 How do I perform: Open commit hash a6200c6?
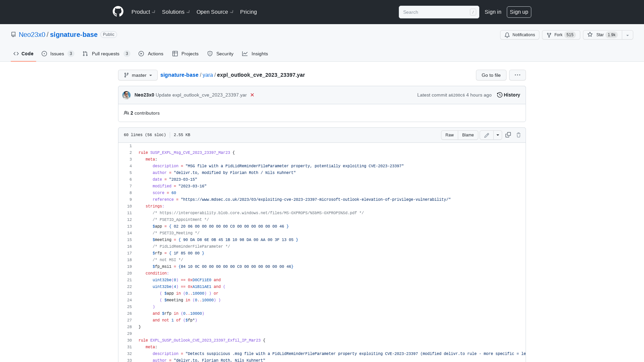coord(457,95)
